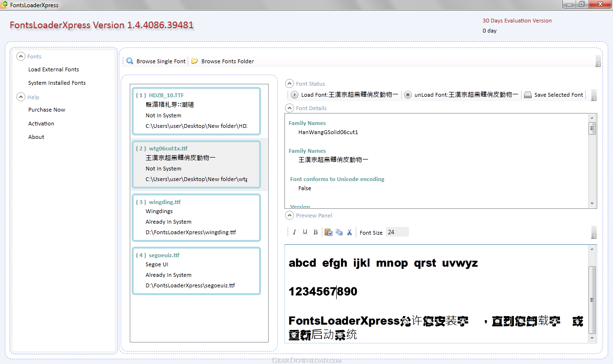Click the Font Size input field
Image resolution: width=613 pixels, height=364 pixels.
click(x=397, y=232)
